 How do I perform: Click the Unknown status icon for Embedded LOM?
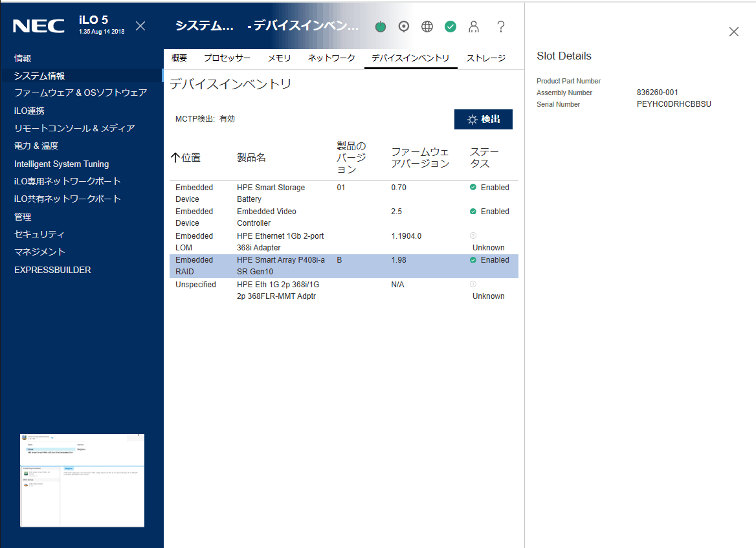(473, 236)
